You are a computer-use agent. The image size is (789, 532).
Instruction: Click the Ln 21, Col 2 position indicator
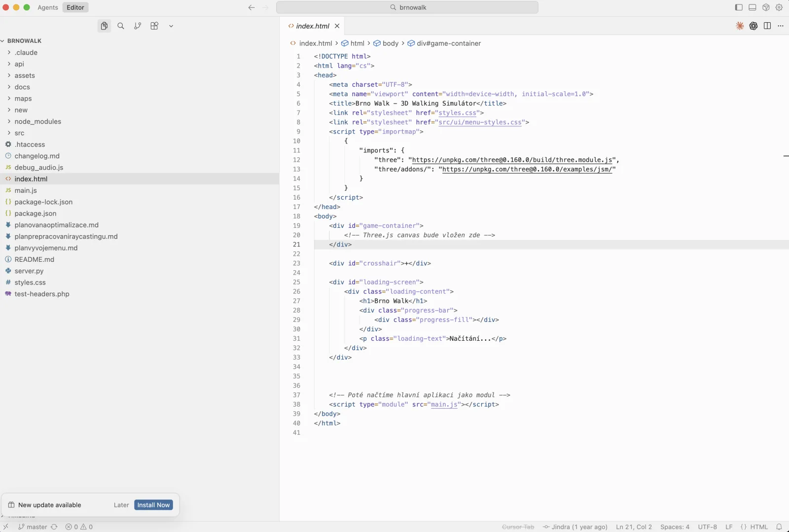point(634,527)
